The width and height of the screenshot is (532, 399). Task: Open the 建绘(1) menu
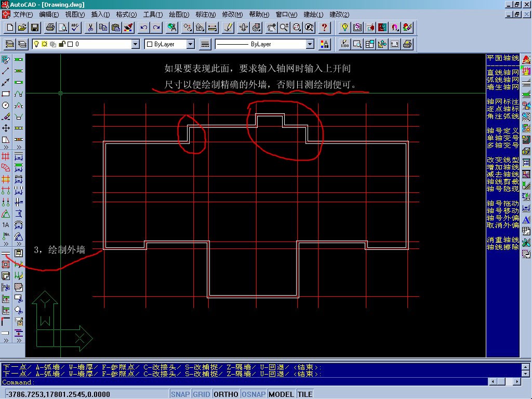coord(313,15)
